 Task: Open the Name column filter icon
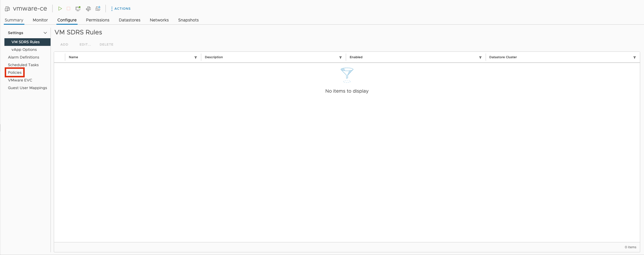pyautogui.click(x=196, y=57)
